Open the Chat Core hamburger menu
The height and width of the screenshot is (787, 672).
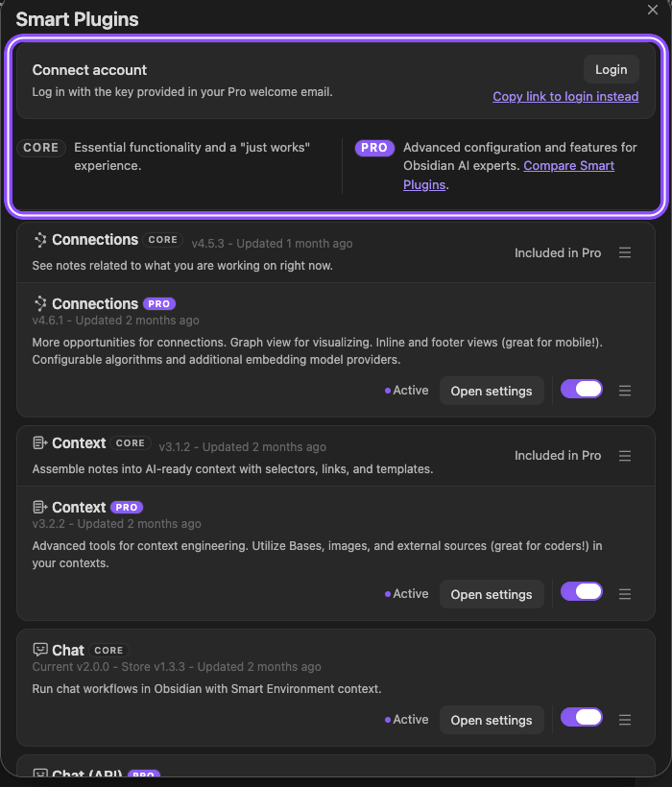click(625, 720)
